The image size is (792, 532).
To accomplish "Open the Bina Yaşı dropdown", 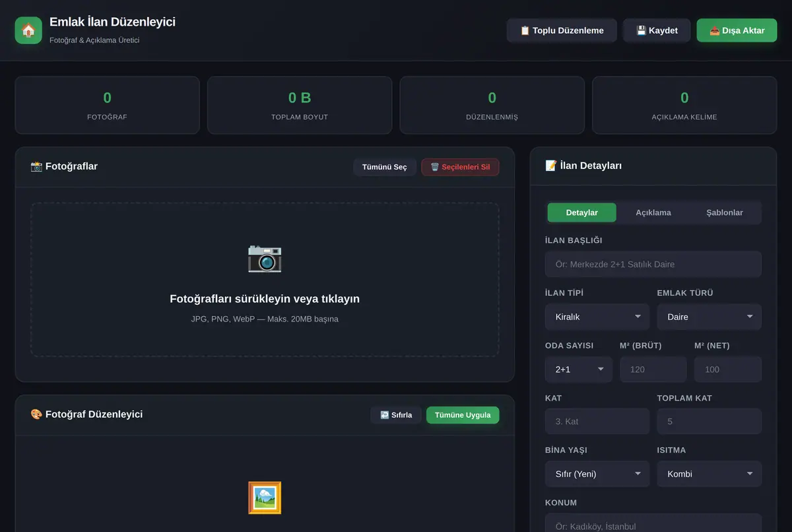I will pos(597,474).
